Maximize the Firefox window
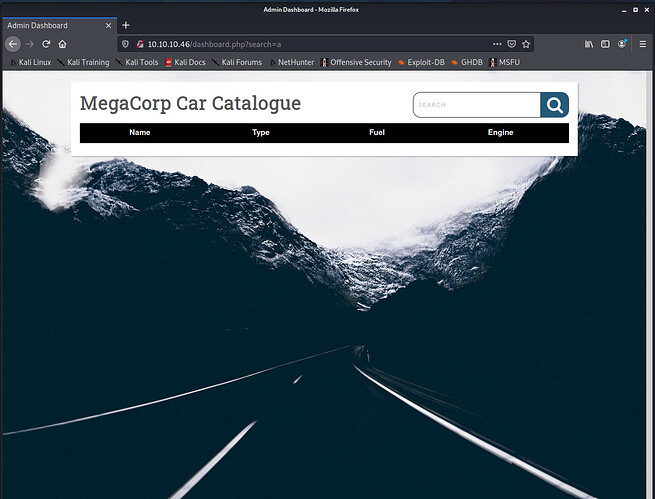This screenshot has height=499, width=655. coord(635,10)
